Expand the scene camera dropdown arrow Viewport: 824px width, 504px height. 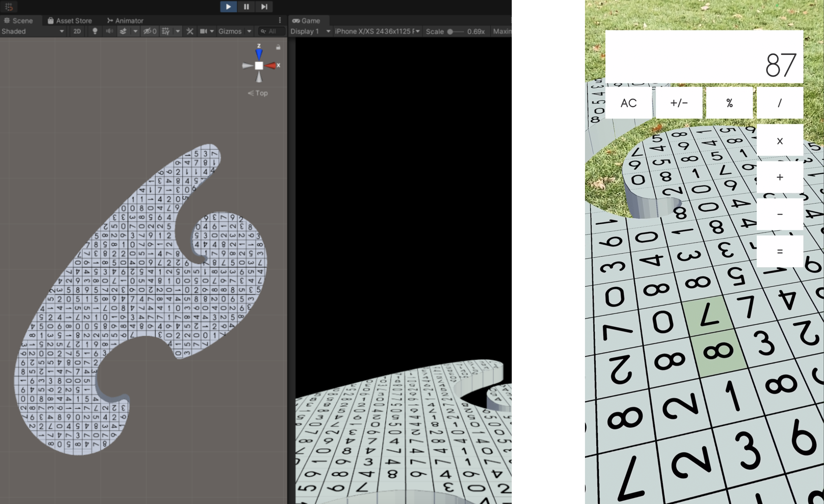click(x=212, y=31)
